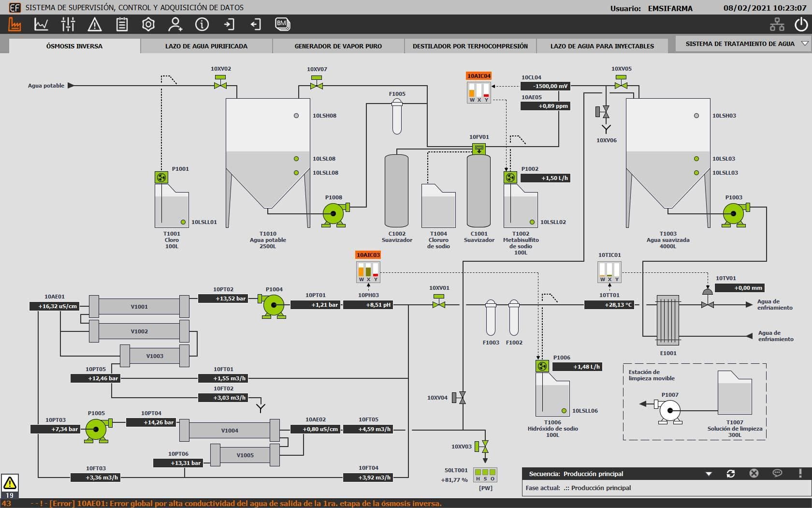Image resolution: width=812 pixels, height=508 pixels.
Task: Toggle valve 10XV05
Action: (x=621, y=82)
